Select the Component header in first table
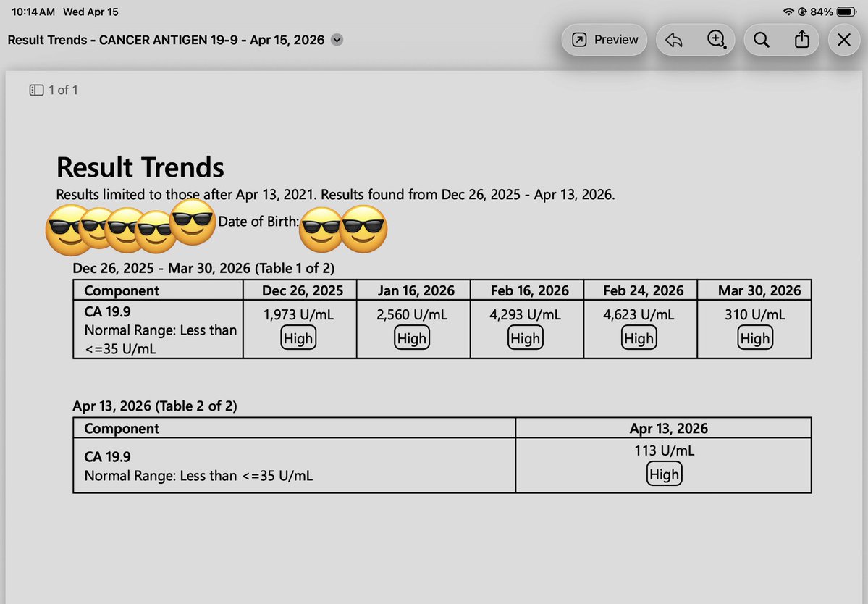The height and width of the screenshot is (604, 868). (121, 290)
